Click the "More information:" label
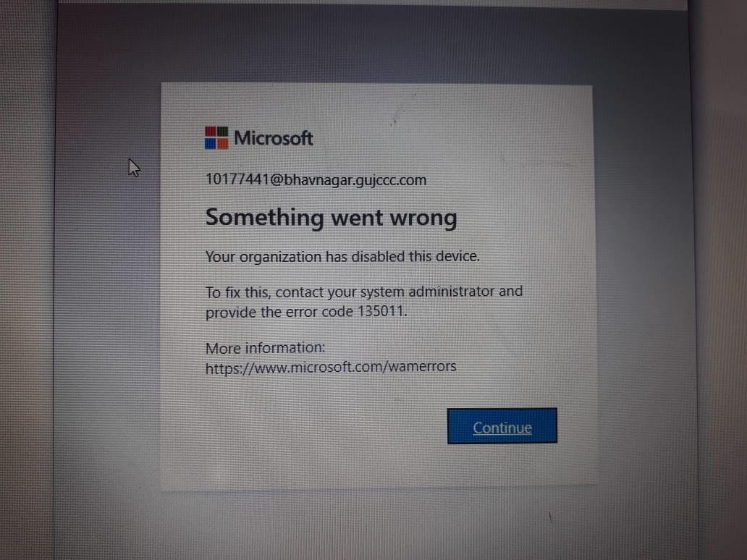 pos(266,348)
